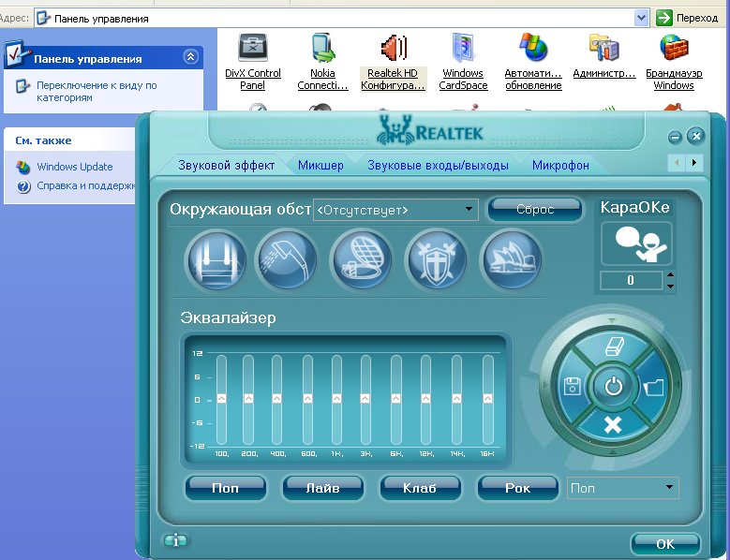Open Windows CardSpace icon
Screen dimensions: 730x560
[x=463, y=48]
